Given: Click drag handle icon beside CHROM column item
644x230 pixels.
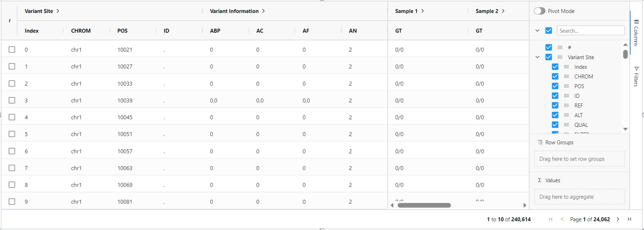Looking at the screenshot, I should (567, 76).
